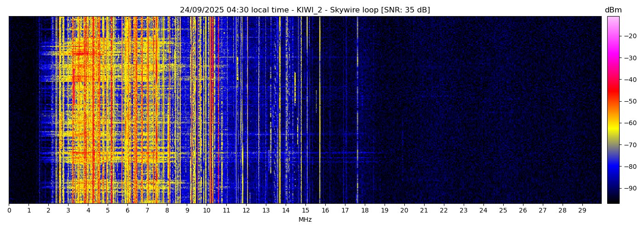Click the 24 MHz x-axis tick label

tap(483, 211)
